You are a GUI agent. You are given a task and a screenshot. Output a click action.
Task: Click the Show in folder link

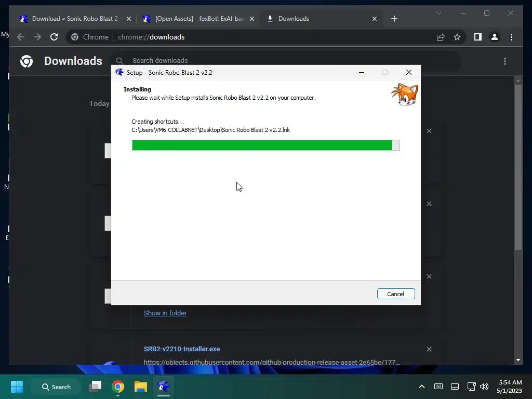[165, 313]
